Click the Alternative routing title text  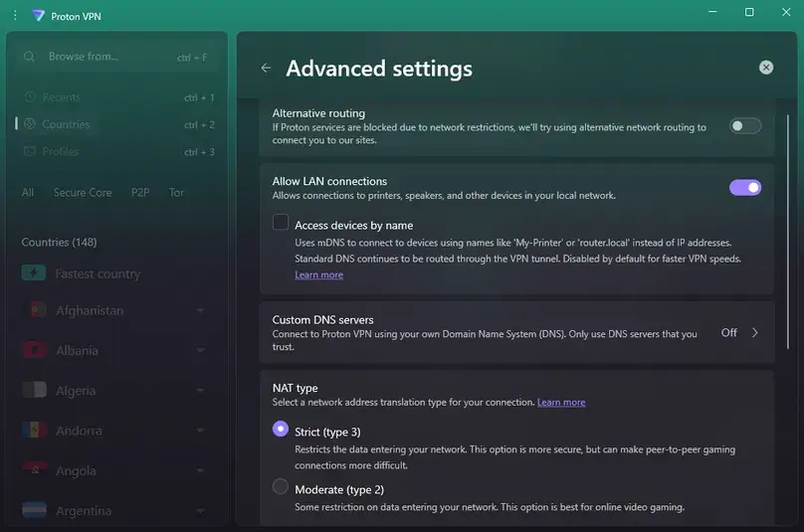(x=318, y=113)
